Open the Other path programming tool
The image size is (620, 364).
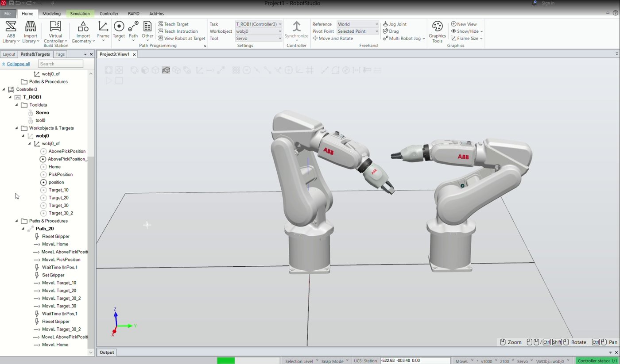click(147, 32)
